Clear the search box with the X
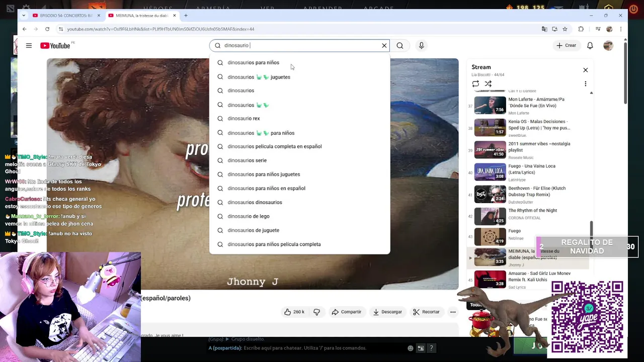Viewport: 644px width, 362px height. coord(384,46)
